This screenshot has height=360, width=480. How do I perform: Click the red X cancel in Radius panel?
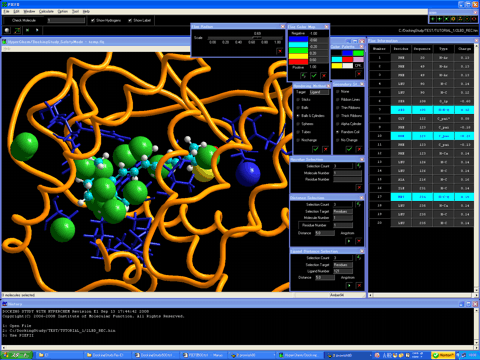[280, 51]
